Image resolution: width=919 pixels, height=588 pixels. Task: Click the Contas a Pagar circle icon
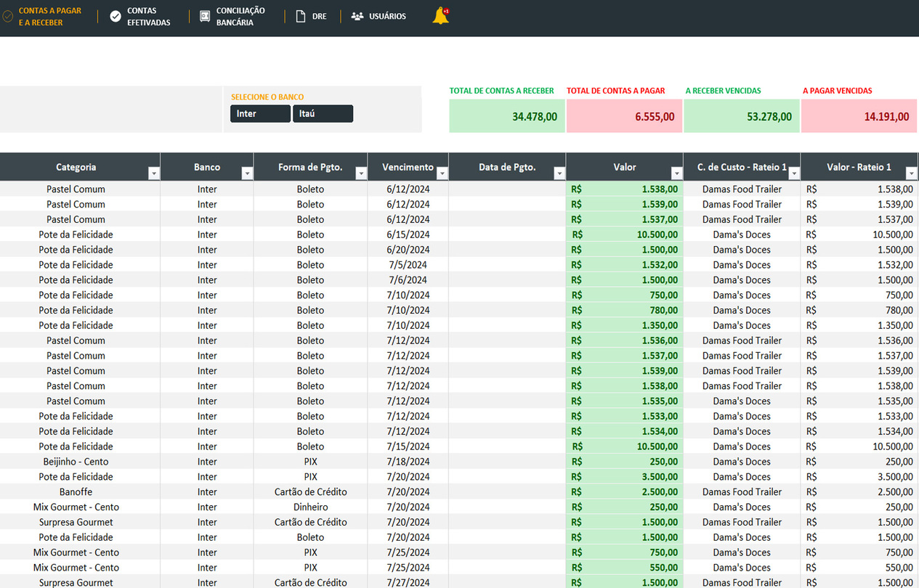[x=8, y=16]
